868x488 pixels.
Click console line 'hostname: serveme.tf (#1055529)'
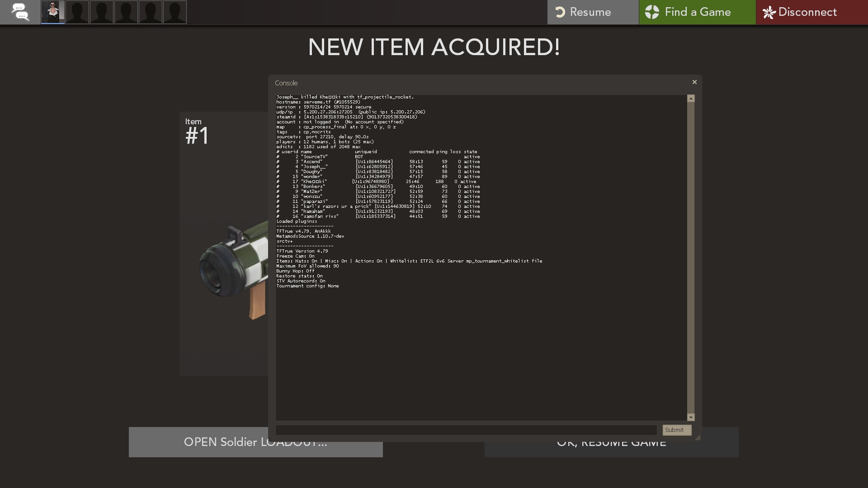318,102
